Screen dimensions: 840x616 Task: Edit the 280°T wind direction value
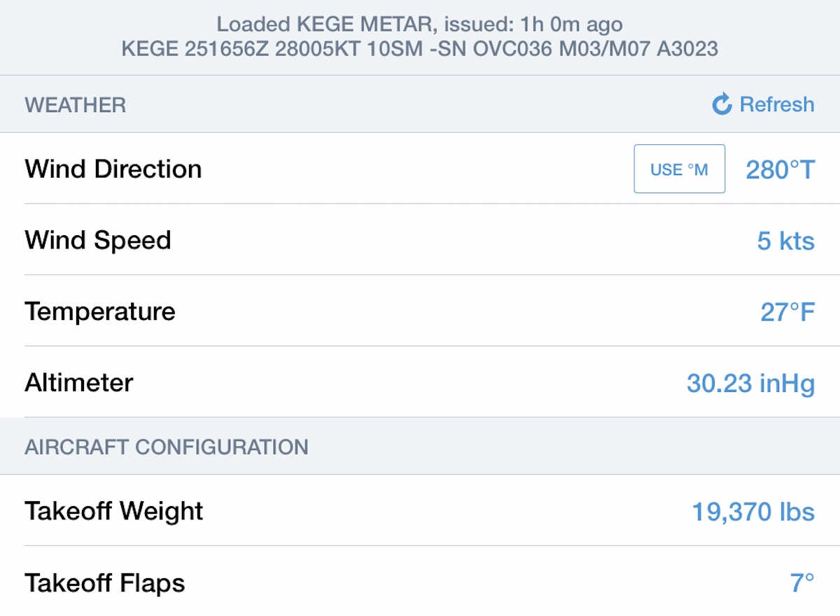780,170
